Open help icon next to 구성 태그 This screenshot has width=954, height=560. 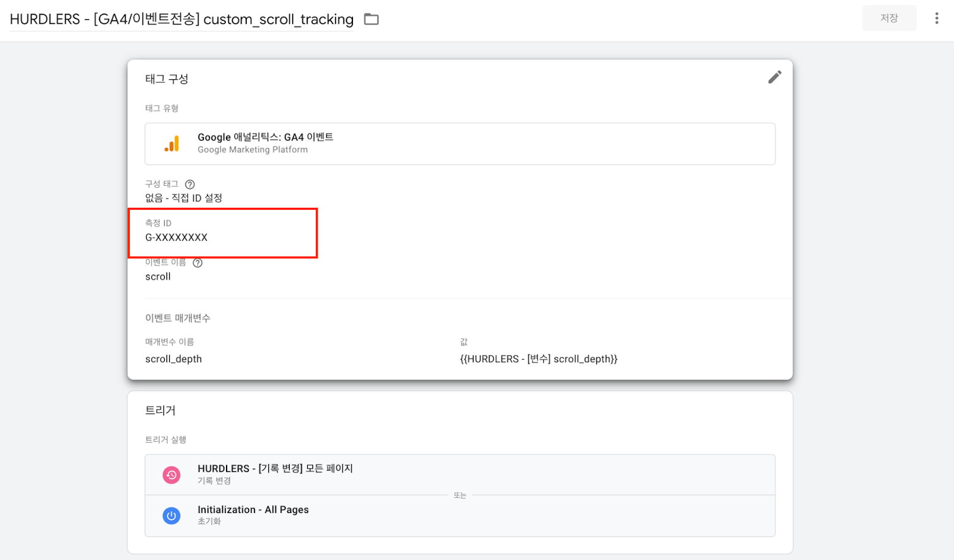[190, 184]
